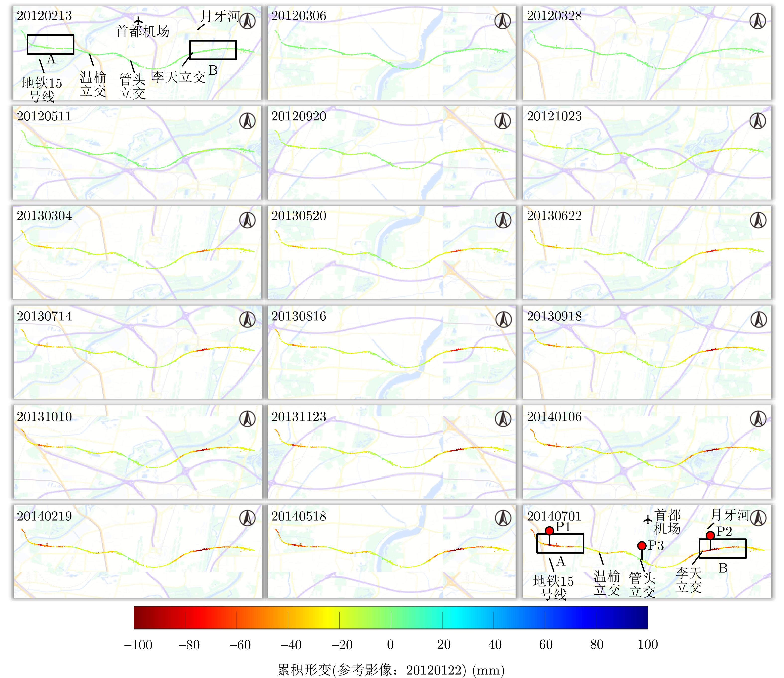784x678 pixels.
Task: Click the date label 20120920
Action: tap(298, 116)
